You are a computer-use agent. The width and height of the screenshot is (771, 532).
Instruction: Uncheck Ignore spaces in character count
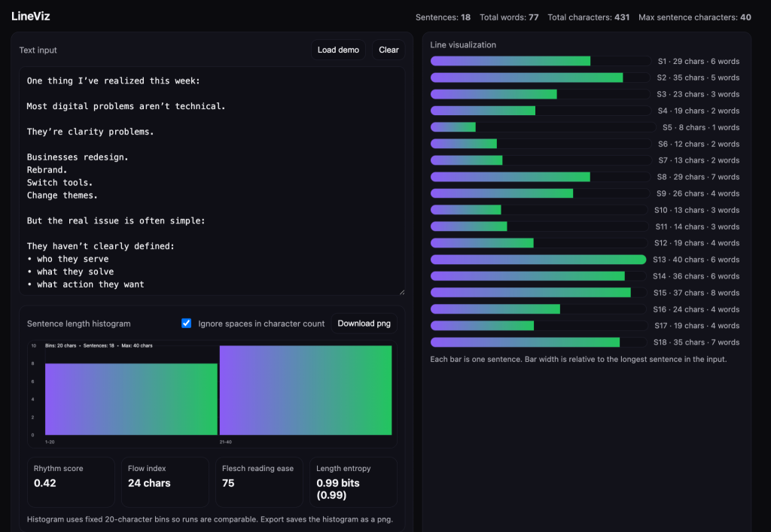coord(187,324)
